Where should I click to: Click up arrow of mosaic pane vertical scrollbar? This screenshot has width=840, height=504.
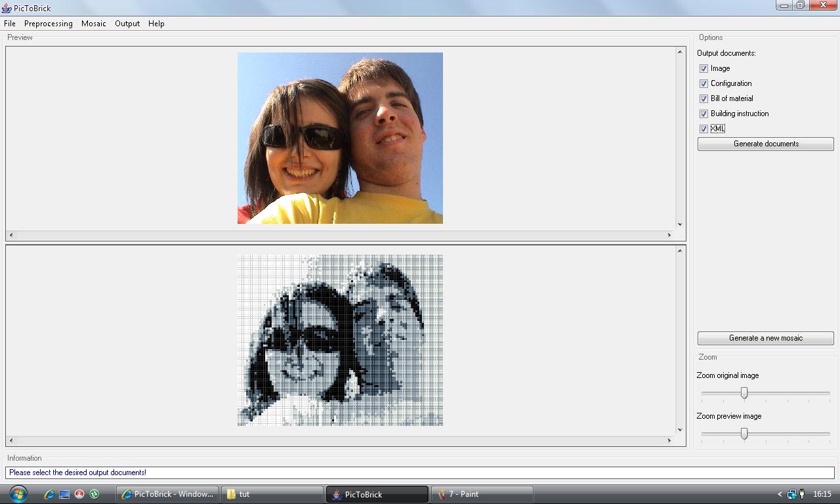click(x=681, y=250)
